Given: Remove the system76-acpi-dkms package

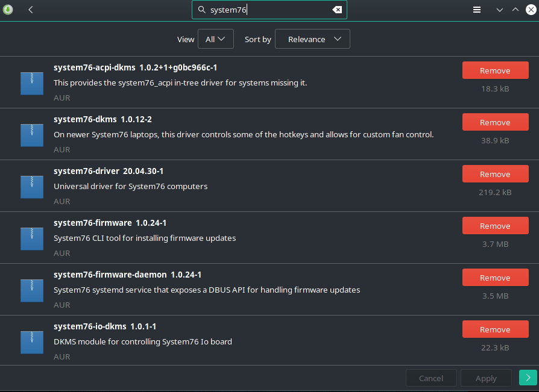Looking at the screenshot, I should tap(495, 70).
